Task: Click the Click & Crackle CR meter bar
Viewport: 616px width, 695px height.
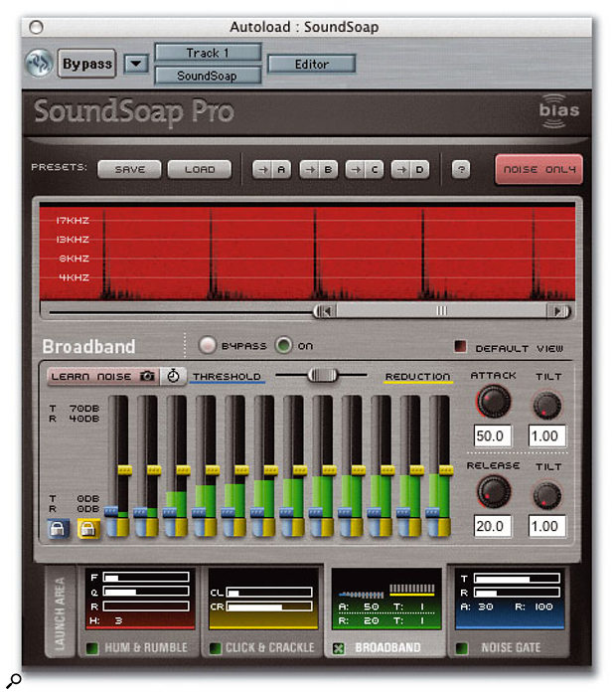Action: 269,607
